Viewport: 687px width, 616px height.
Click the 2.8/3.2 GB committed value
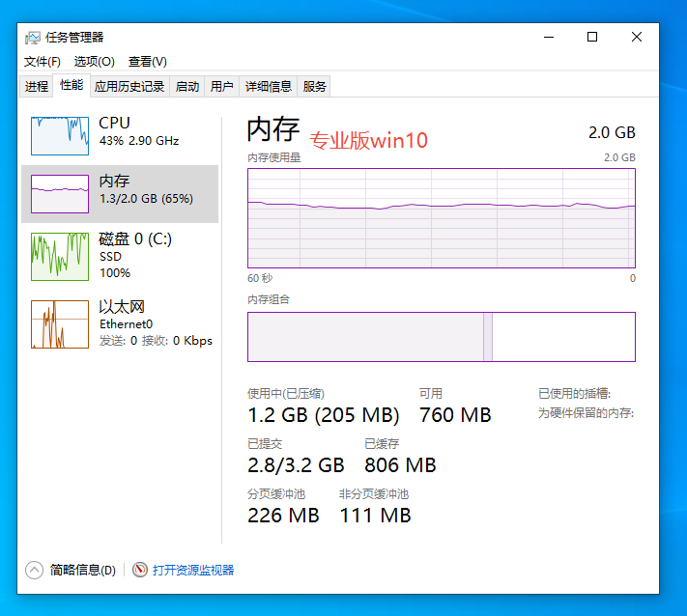pyautogui.click(x=296, y=465)
